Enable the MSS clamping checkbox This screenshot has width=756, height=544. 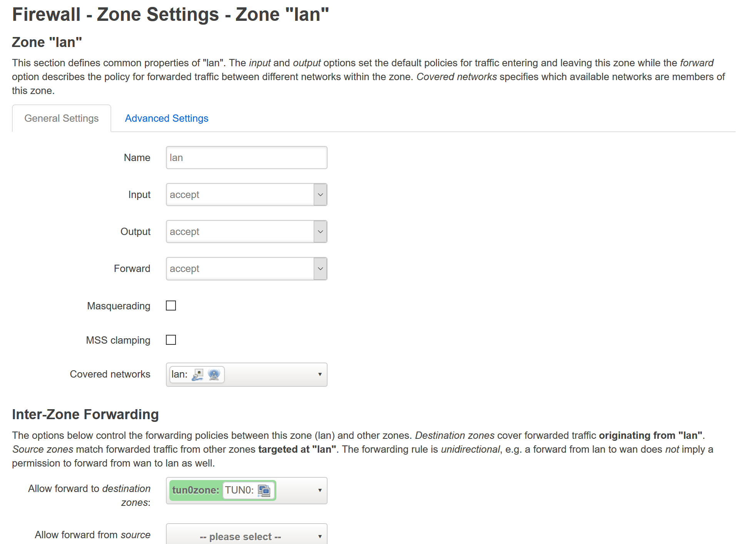pos(171,340)
